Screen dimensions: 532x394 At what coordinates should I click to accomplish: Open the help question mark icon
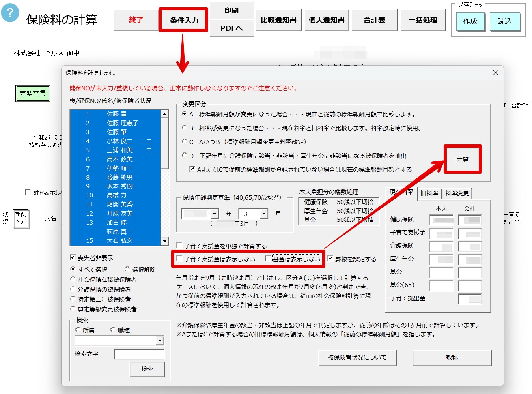click(10, 13)
